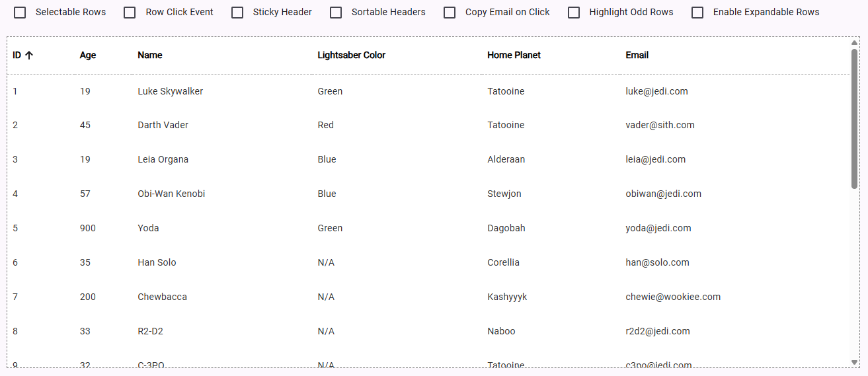Select the Darth Vader row
This screenshot has height=376, width=868.
coord(428,125)
